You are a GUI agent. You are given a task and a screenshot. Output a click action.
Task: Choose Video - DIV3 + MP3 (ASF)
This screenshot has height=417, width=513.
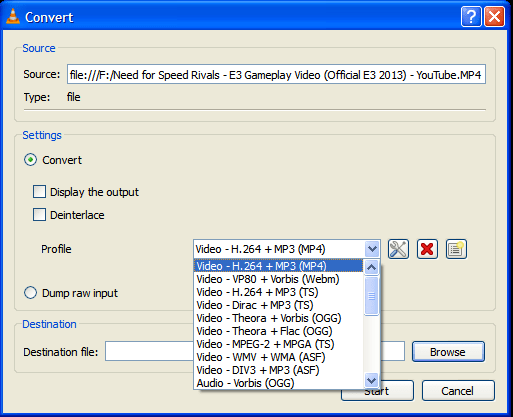pos(279,370)
